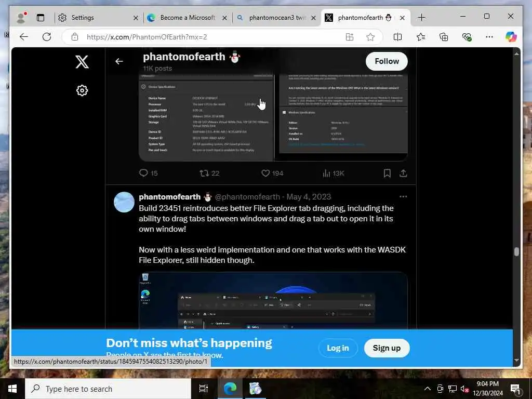Open the Device Specifications screenshot image
Screen dimensions: 532x399
pos(206,117)
